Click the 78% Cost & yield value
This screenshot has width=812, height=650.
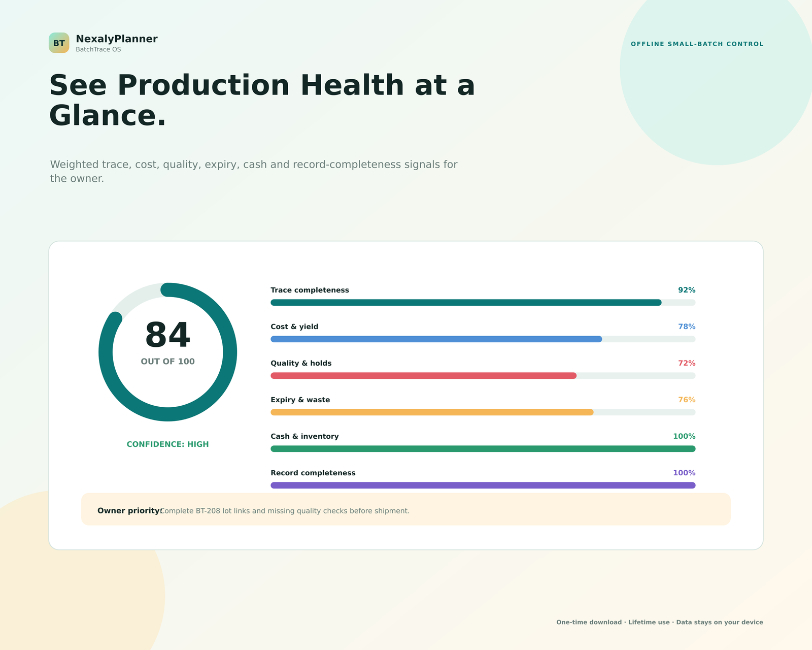(x=687, y=327)
